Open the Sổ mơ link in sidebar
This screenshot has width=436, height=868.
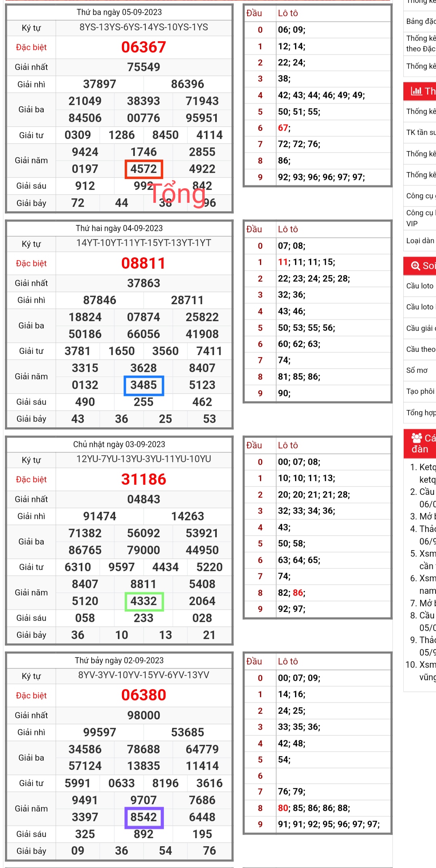point(417,370)
